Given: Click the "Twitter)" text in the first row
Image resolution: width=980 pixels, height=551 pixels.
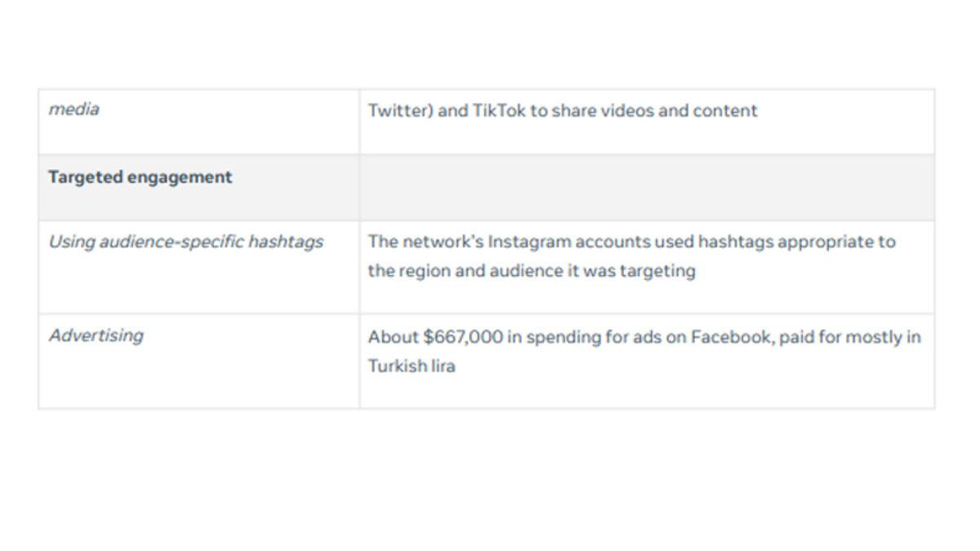Looking at the screenshot, I should pos(399,110).
